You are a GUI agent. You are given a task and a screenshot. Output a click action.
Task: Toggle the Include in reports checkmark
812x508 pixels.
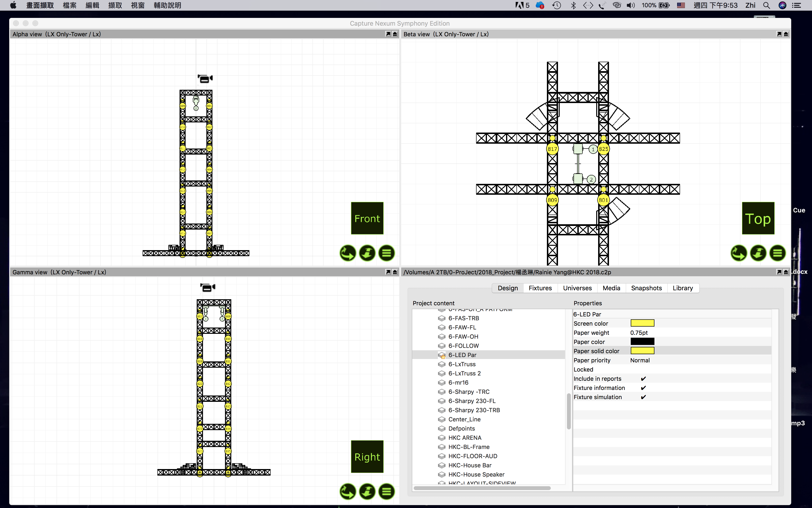643,379
